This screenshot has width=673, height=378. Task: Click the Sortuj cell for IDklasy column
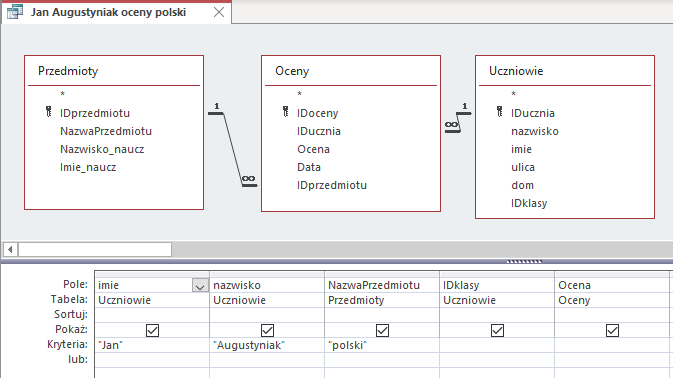click(x=497, y=315)
